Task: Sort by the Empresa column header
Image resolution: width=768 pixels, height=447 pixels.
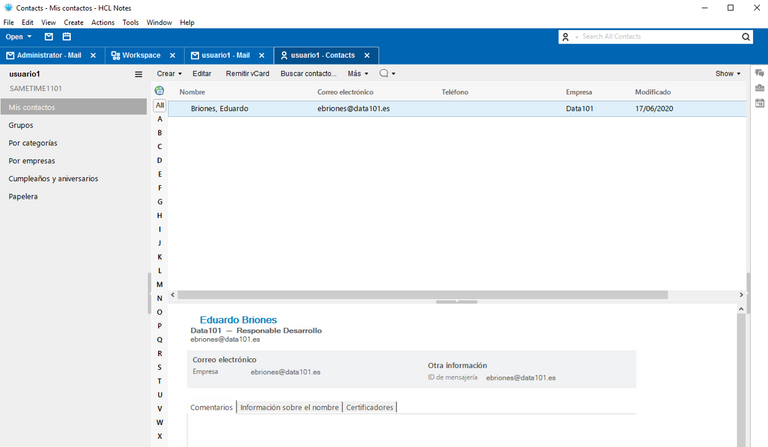Action: click(579, 92)
